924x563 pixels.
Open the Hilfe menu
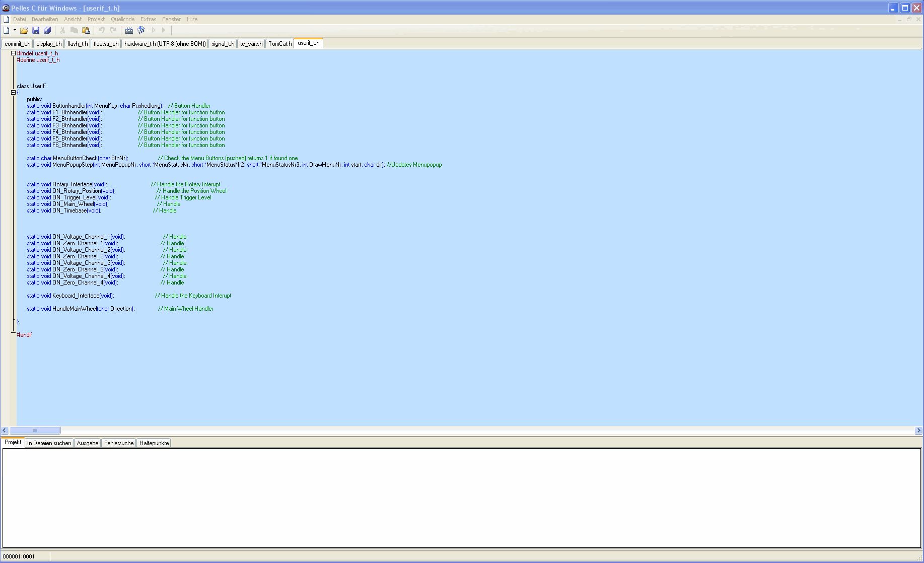(x=192, y=19)
